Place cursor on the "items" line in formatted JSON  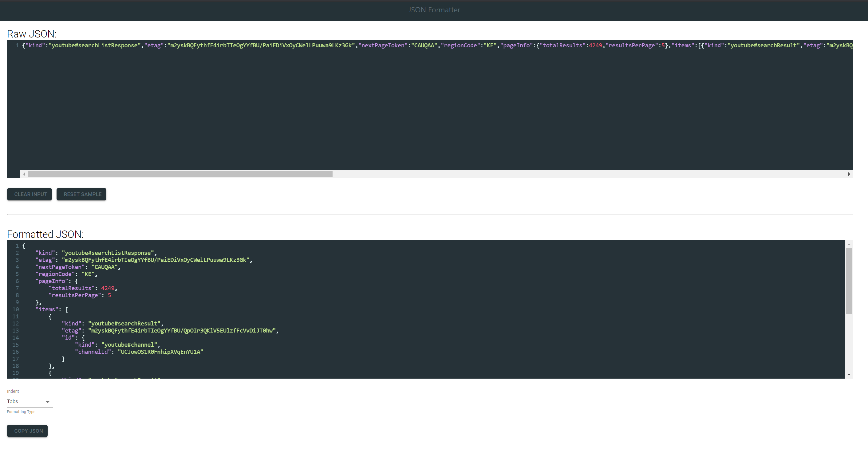point(50,309)
